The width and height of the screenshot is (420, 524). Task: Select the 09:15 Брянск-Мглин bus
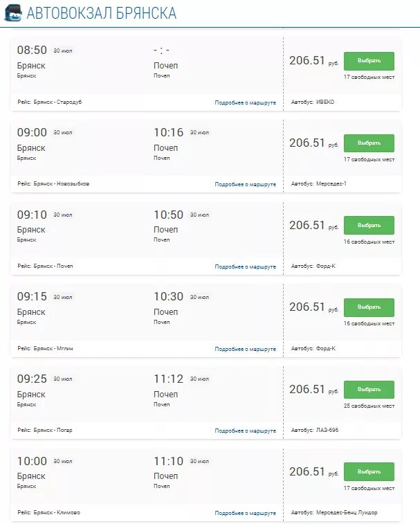coord(369,307)
